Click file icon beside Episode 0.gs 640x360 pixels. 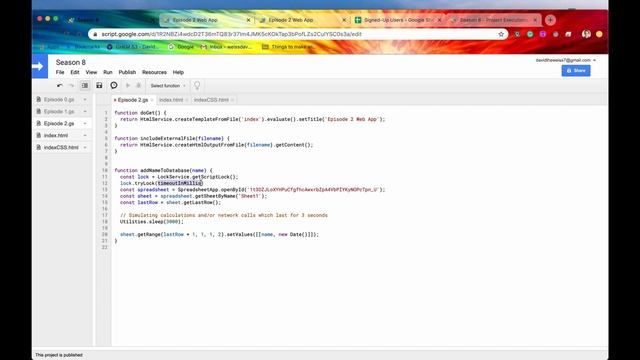[39, 99]
